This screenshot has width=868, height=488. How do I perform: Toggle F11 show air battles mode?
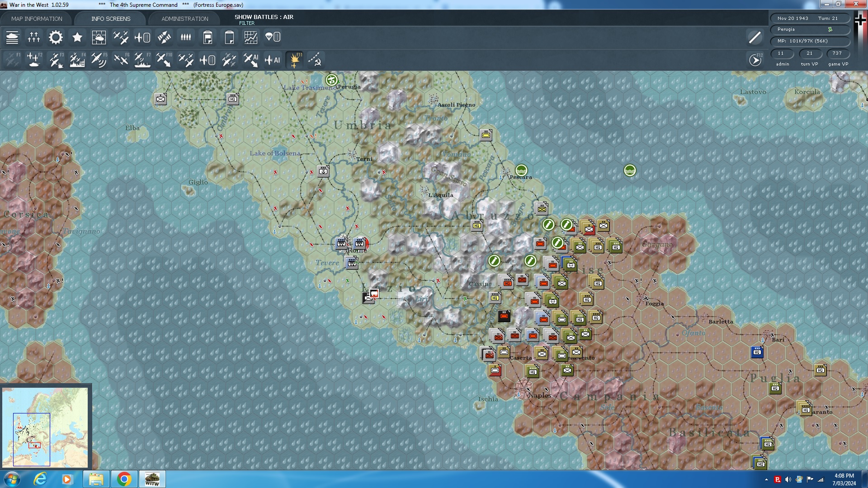pos(295,60)
